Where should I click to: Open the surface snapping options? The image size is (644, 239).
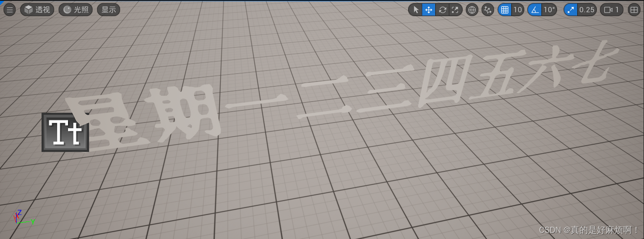pos(488,10)
